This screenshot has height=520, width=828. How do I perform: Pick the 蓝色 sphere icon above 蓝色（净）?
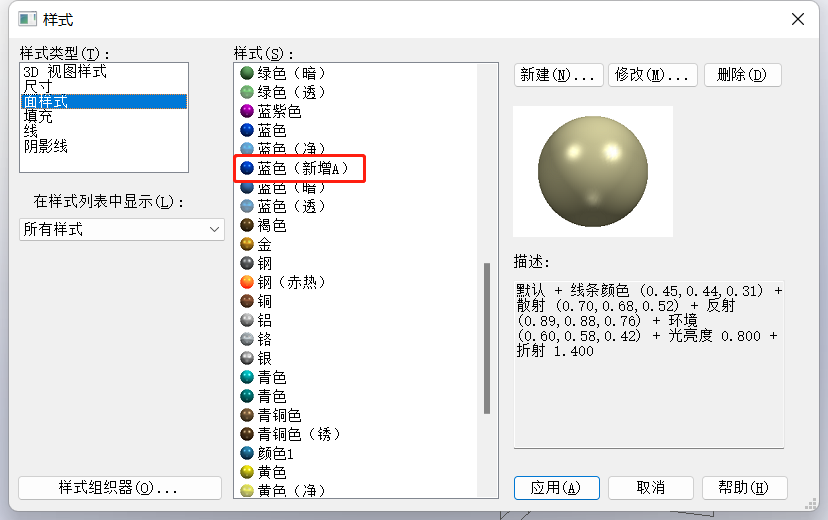247,130
